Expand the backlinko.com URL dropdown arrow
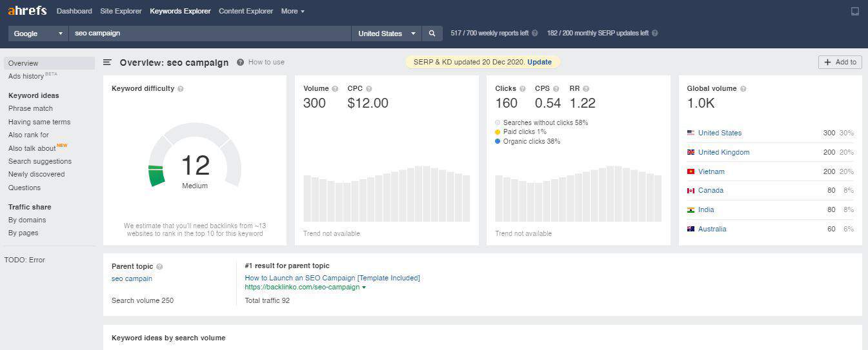 [364, 287]
